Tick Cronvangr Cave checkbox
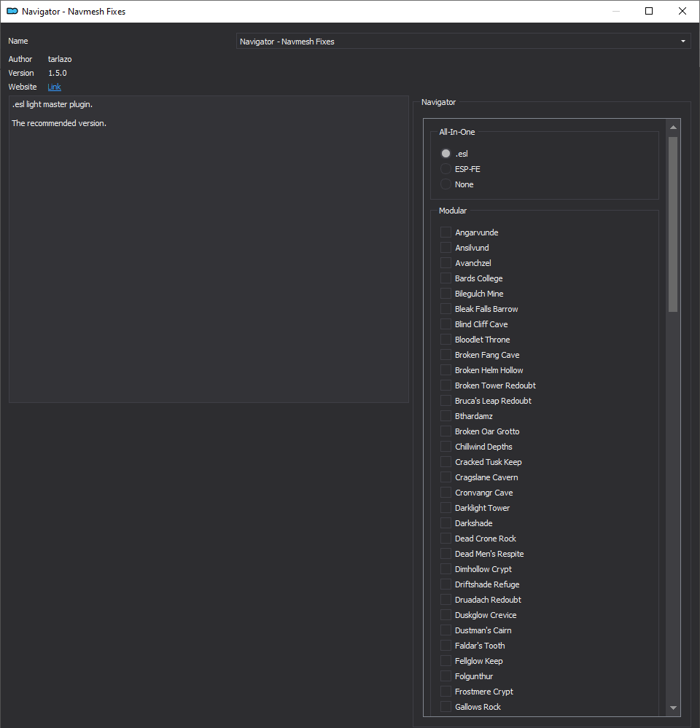700x728 pixels. click(x=446, y=493)
